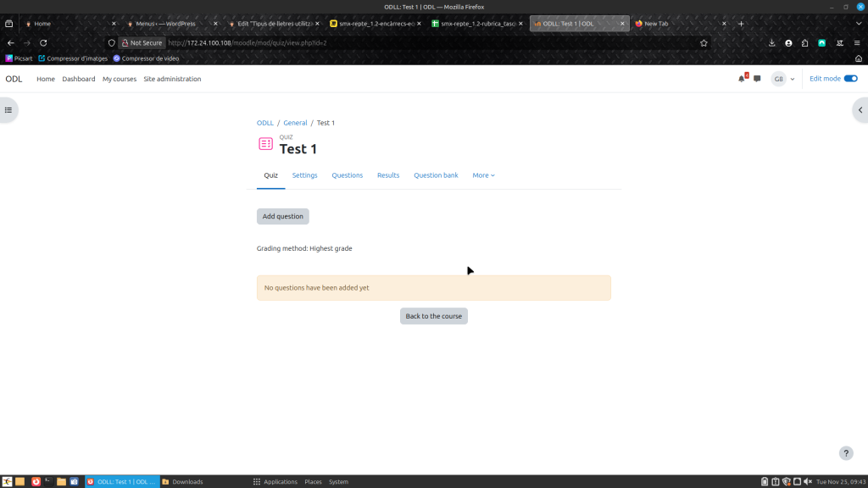
Task: Toggle the Edit mode switch
Action: 850,79
